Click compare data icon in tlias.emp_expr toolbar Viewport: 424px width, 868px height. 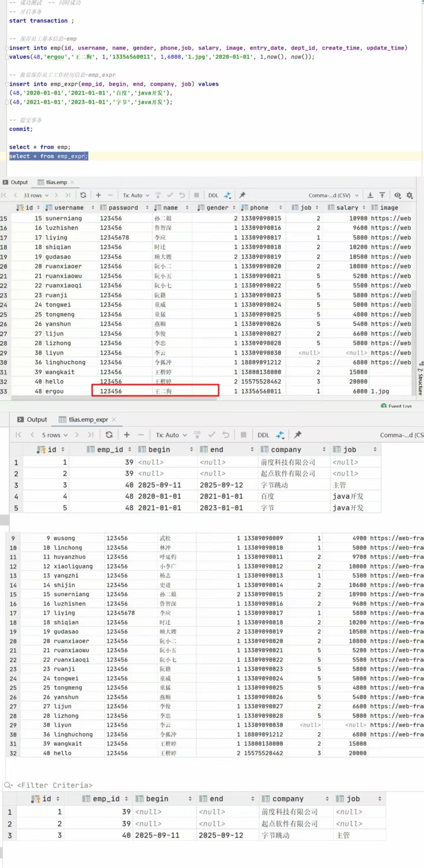point(280,435)
